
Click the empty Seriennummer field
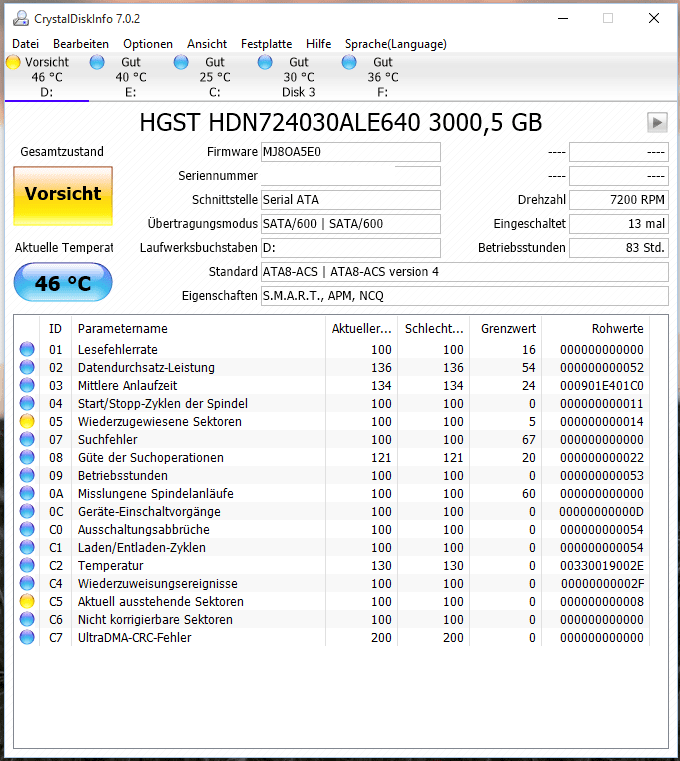click(x=351, y=176)
